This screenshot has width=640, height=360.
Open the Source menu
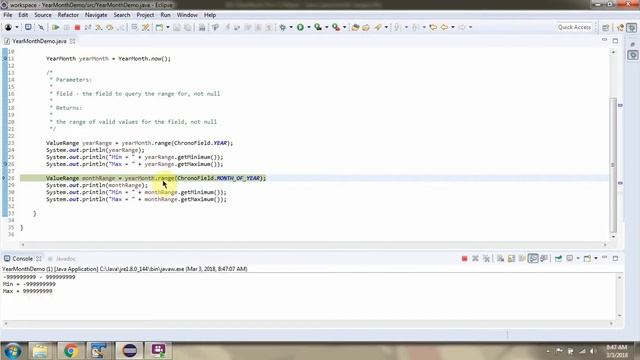[x=42, y=15]
